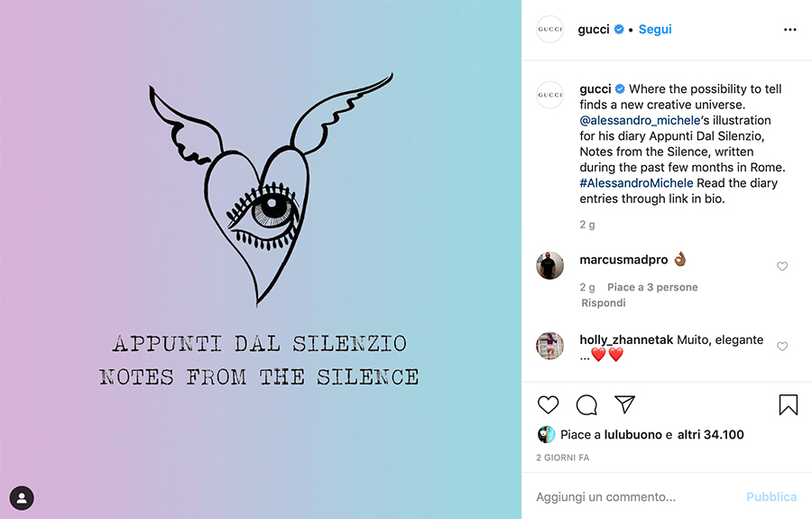This screenshot has height=519, width=812.
Task: Open Gucci profile picture in header
Action: coord(550,29)
